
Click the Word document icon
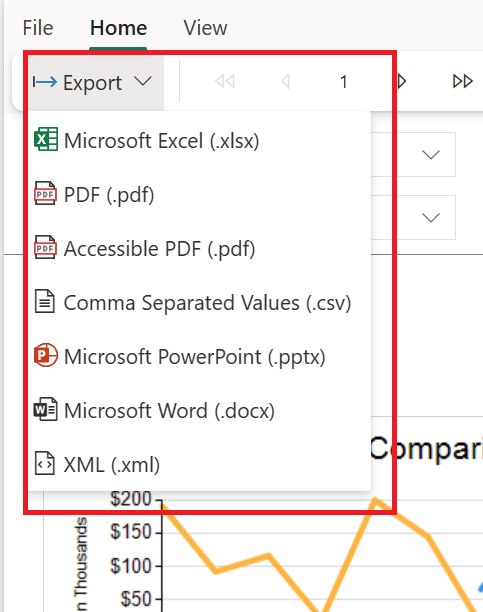tap(45, 409)
